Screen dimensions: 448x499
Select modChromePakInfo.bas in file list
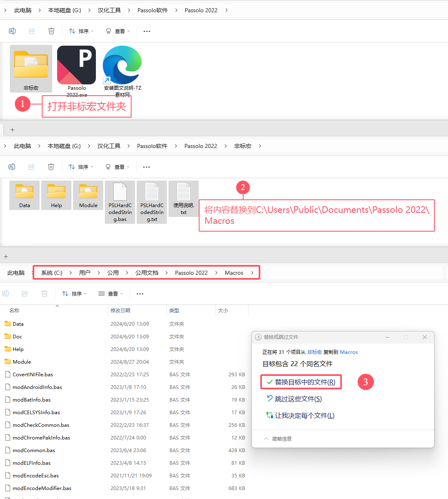coord(124,438)
